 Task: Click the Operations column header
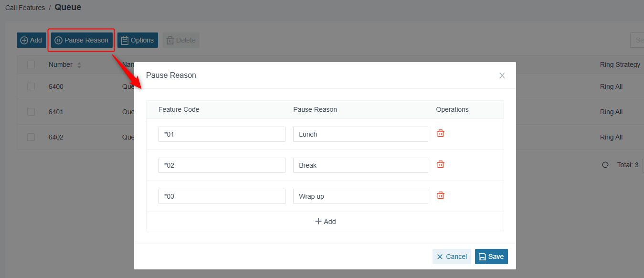[x=452, y=109]
